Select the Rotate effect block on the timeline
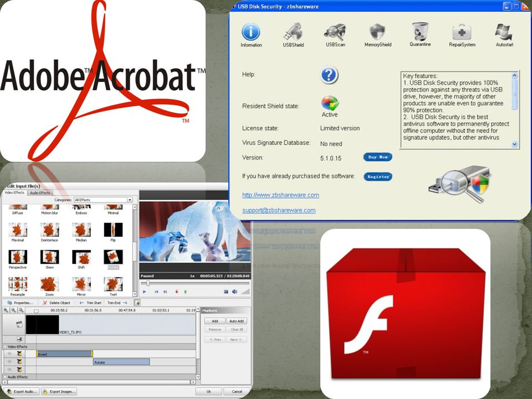 [121, 362]
